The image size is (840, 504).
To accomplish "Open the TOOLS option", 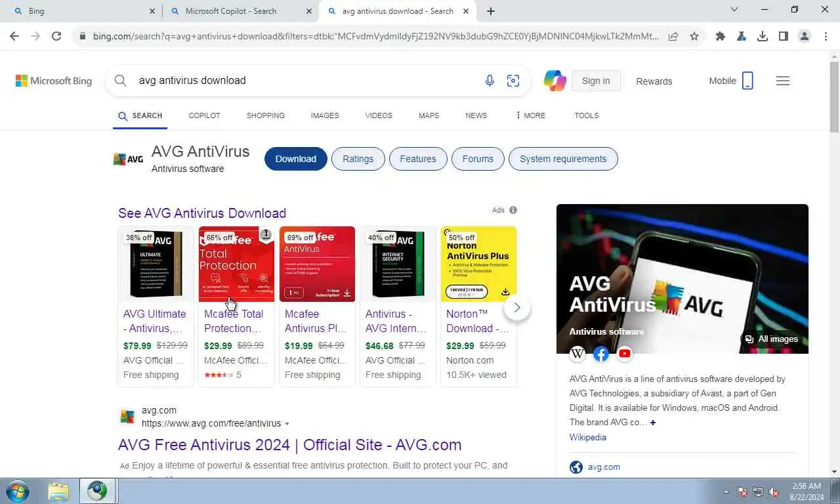I will pos(587,115).
